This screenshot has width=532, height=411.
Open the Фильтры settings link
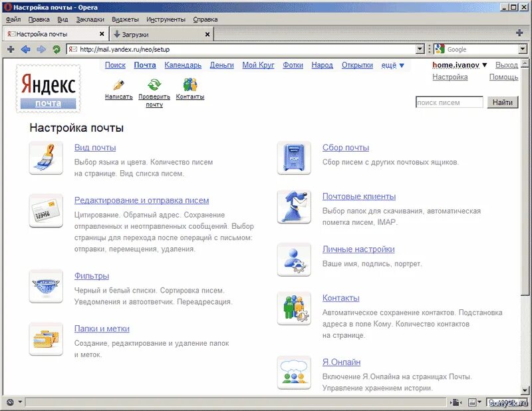click(92, 276)
